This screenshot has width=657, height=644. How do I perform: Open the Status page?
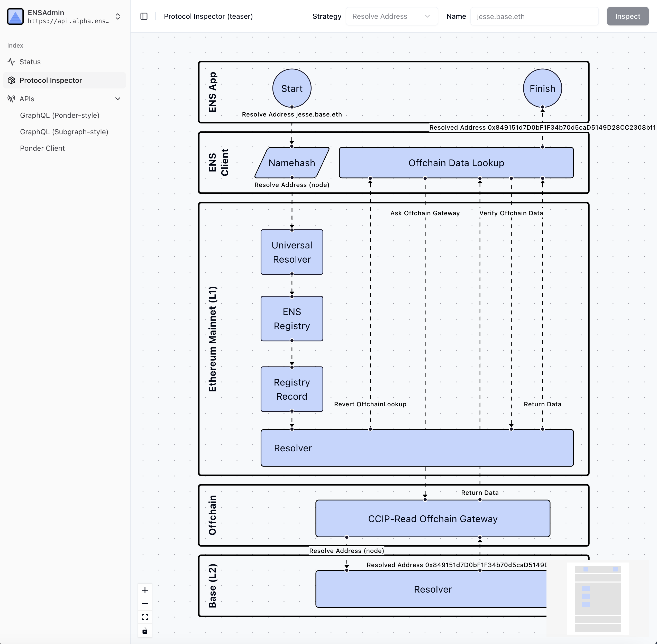(x=64, y=62)
